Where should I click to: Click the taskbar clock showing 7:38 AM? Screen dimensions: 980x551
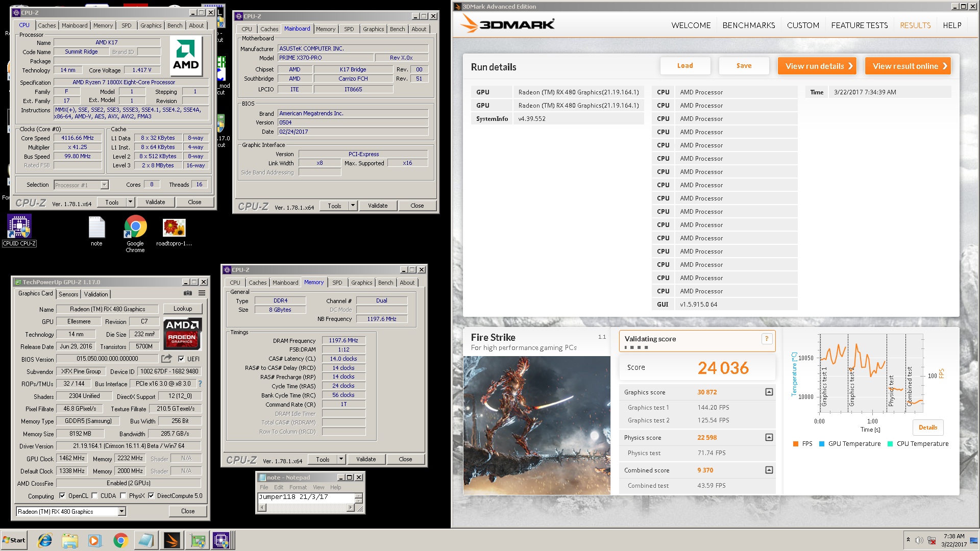coord(954,540)
